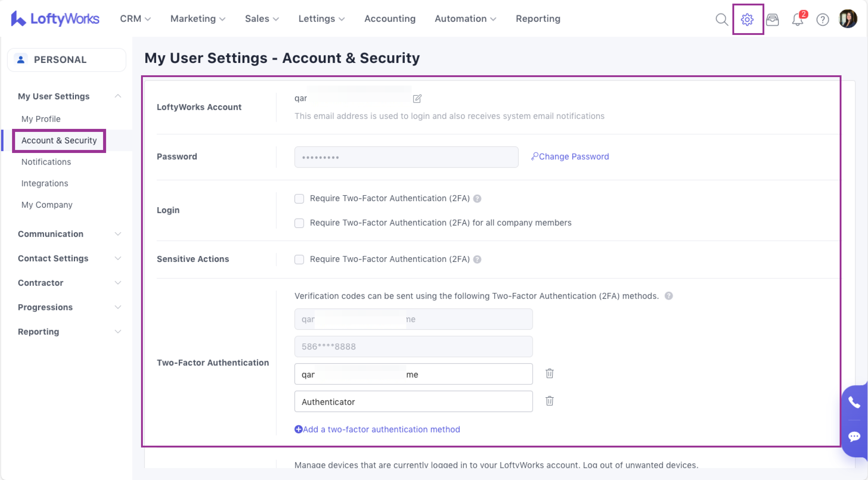Go to the Accounting menu

[x=390, y=19]
